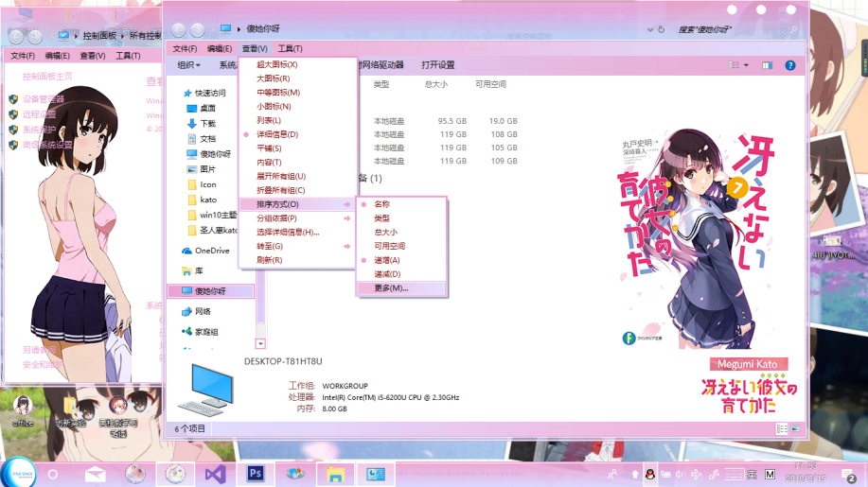Open the view options dropdown arrow
The width and height of the screenshot is (868, 487).
pos(746,65)
